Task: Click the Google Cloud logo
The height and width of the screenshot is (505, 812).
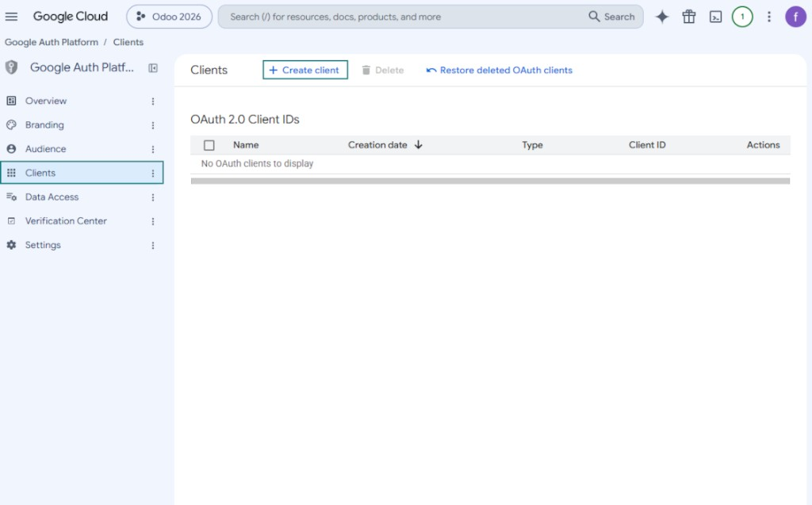Action: [71, 17]
